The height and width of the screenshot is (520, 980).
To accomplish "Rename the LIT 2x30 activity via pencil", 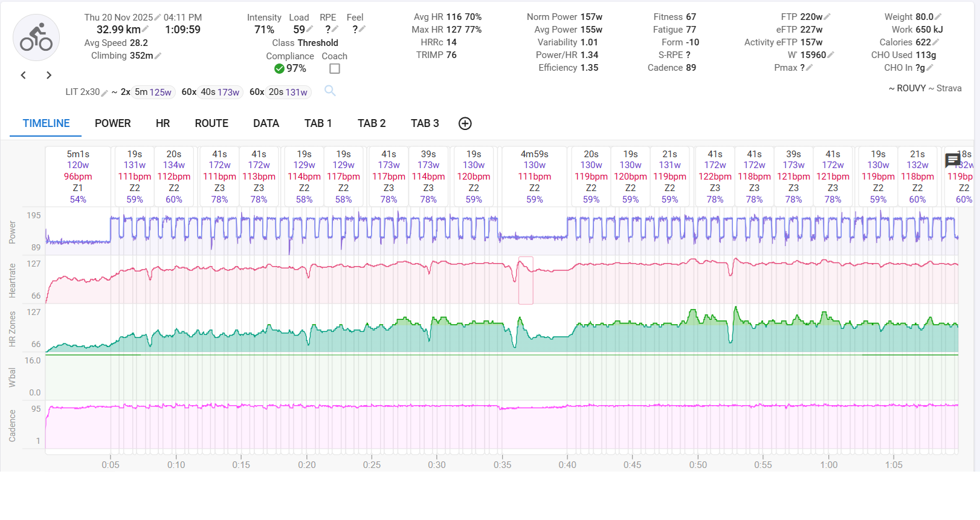I will pyautogui.click(x=105, y=93).
